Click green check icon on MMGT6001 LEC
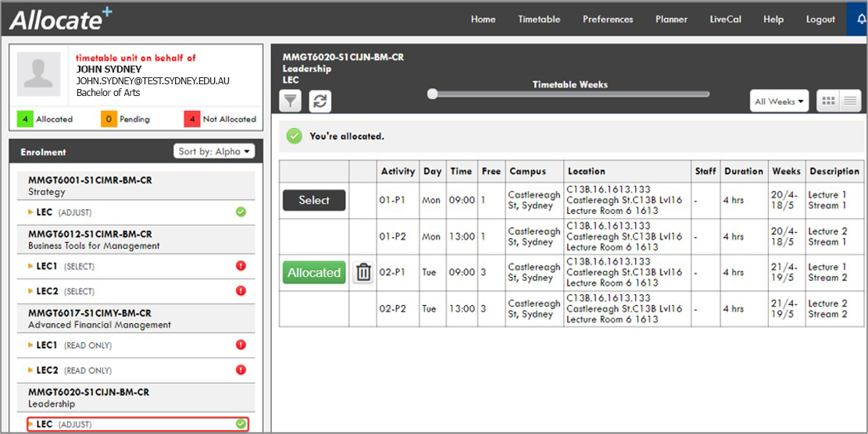Viewport: 868px width, 434px height. (x=241, y=212)
